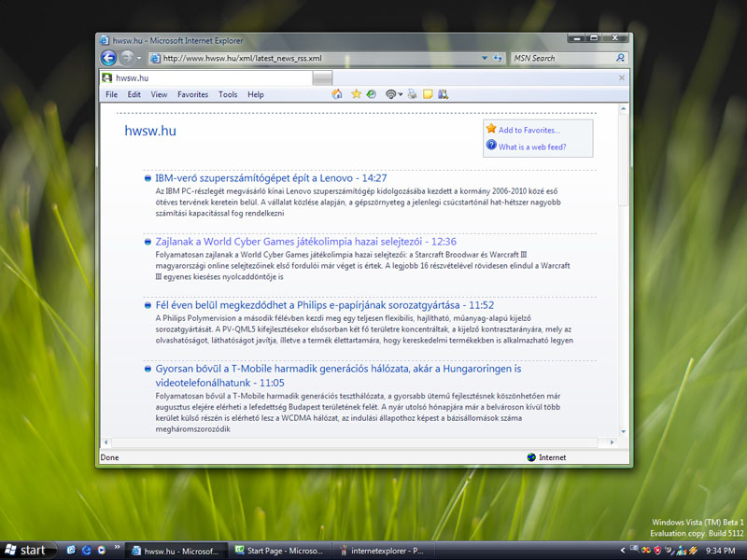Click the vertical scrollbar down arrow

click(x=623, y=431)
